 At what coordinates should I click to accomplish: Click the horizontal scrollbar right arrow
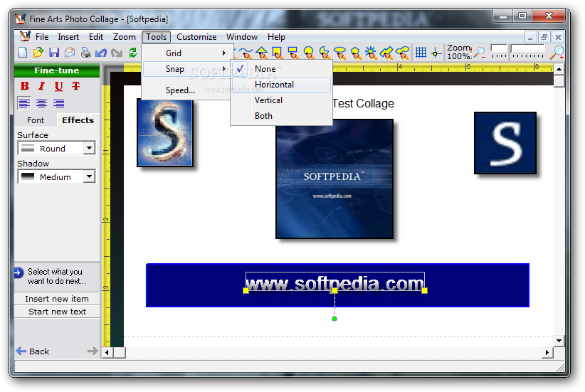tap(547, 352)
